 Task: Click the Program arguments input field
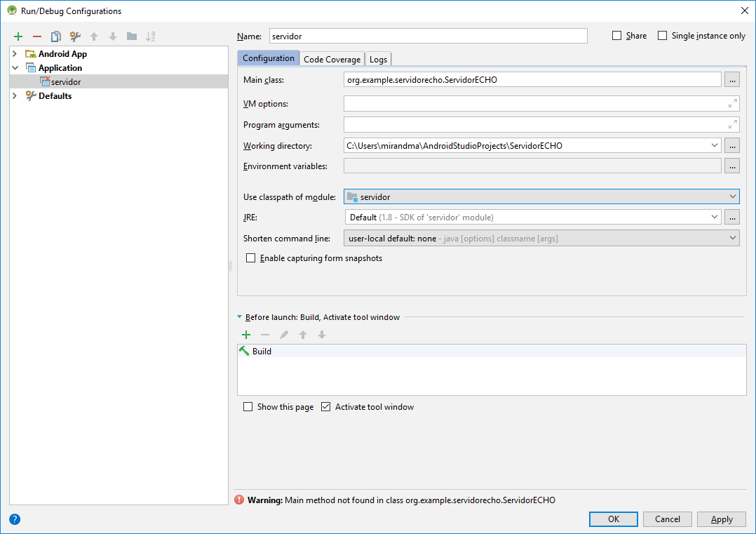(533, 125)
